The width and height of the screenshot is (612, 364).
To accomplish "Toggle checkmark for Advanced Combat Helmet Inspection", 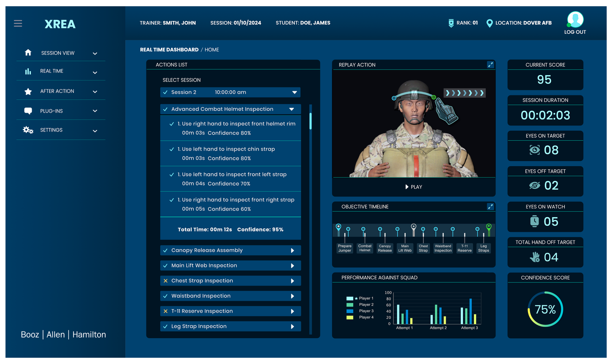I will (165, 109).
